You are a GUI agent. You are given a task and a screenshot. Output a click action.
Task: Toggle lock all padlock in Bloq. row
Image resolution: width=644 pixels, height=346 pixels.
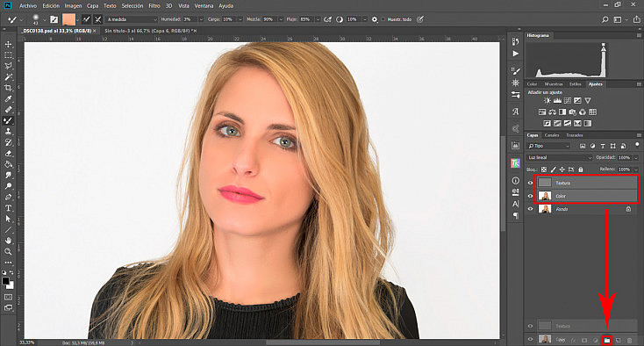click(581, 169)
